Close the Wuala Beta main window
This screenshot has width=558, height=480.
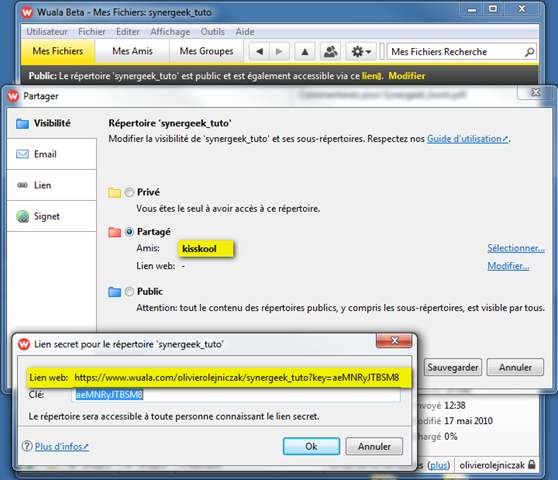pos(522,9)
